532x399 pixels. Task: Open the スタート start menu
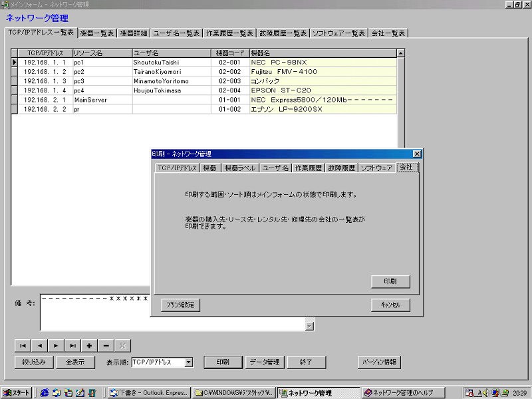[x=16, y=393]
